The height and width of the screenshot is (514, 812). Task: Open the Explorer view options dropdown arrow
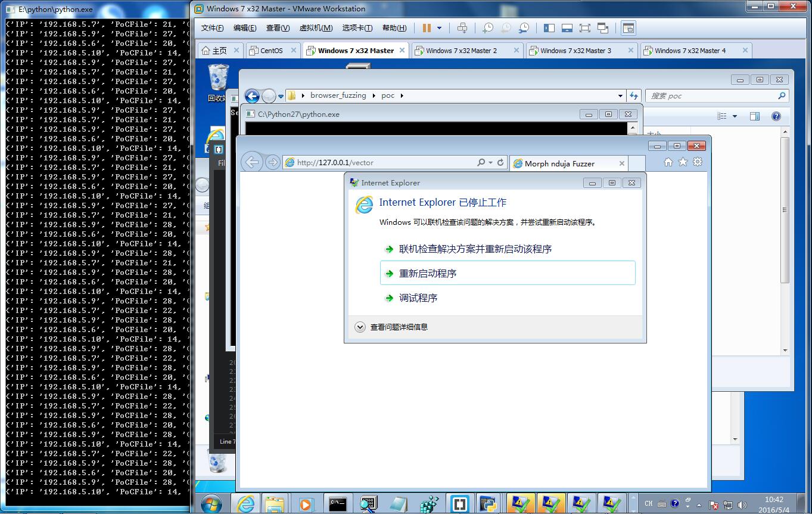(x=735, y=116)
